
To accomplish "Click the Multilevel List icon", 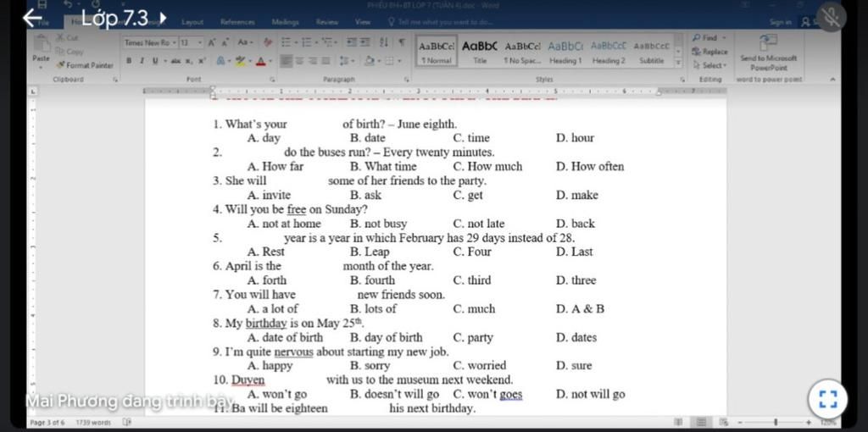I will (330, 42).
